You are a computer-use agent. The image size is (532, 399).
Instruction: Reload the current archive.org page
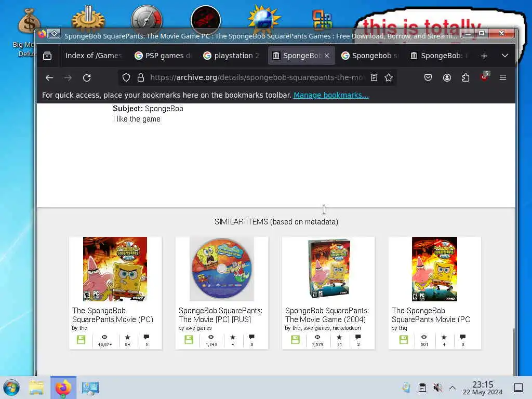tap(87, 78)
